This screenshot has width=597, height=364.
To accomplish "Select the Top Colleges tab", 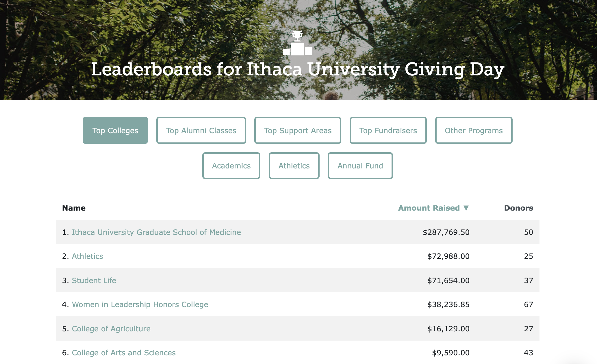I will (115, 130).
